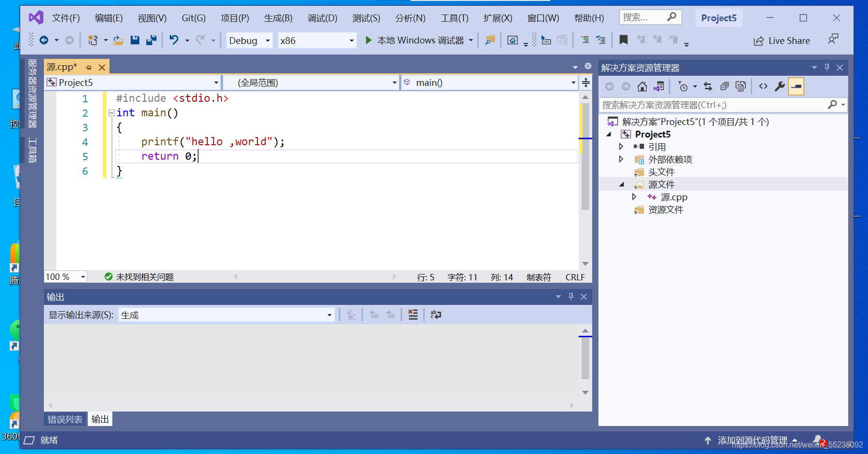Expand the 引用 tree node
Image resolution: width=868 pixels, height=454 pixels.
tap(621, 146)
